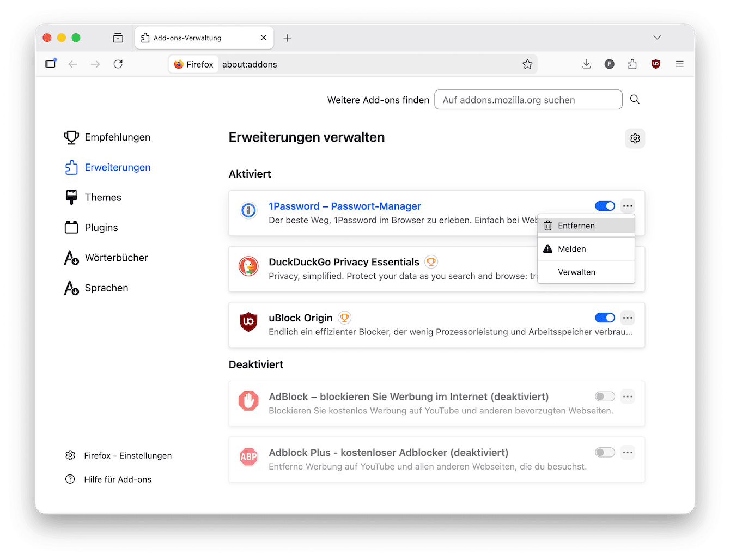The image size is (730, 560).
Task: Click the uBlock Origin shield icon in toolbar
Action: [655, 64]
